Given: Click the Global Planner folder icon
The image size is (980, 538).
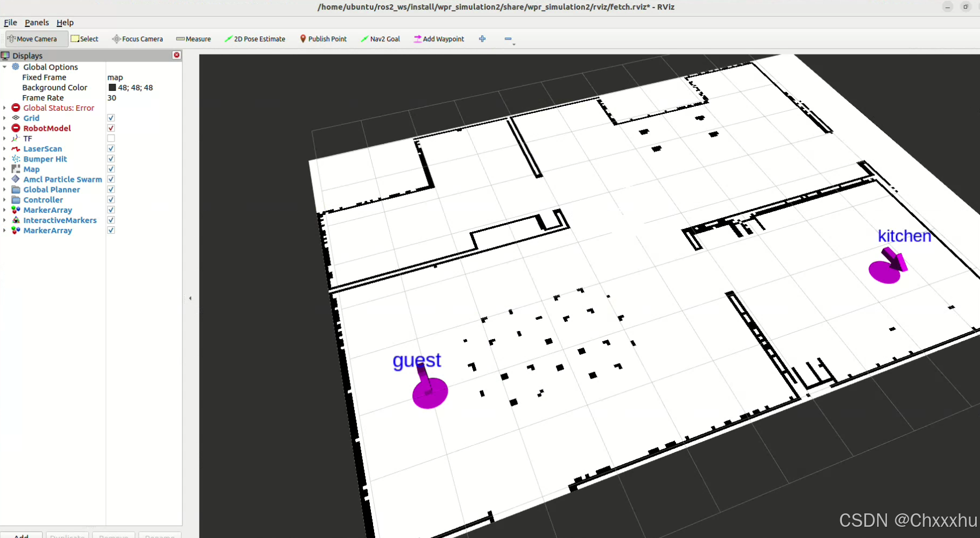Looking at the screenshot, I should tap(16, 189).
